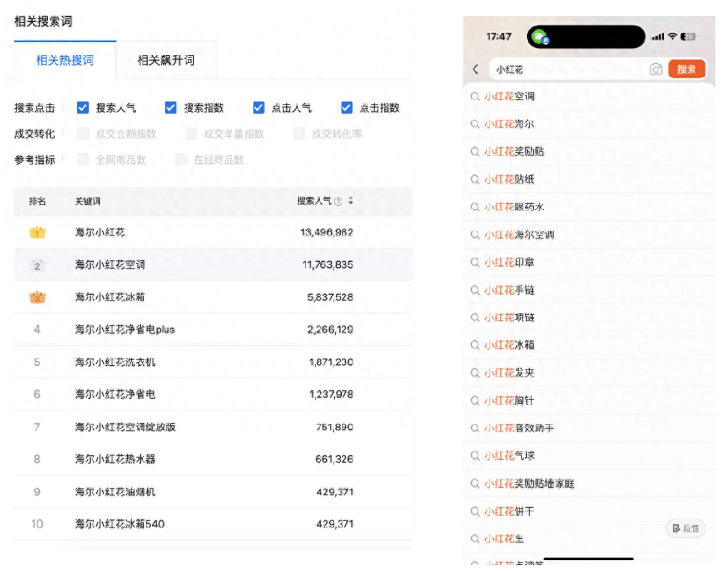The width and height of the screenshot is (728, 571).
Task: Tap the green app indicator in Dynamic Island
Action: [540, 36]
